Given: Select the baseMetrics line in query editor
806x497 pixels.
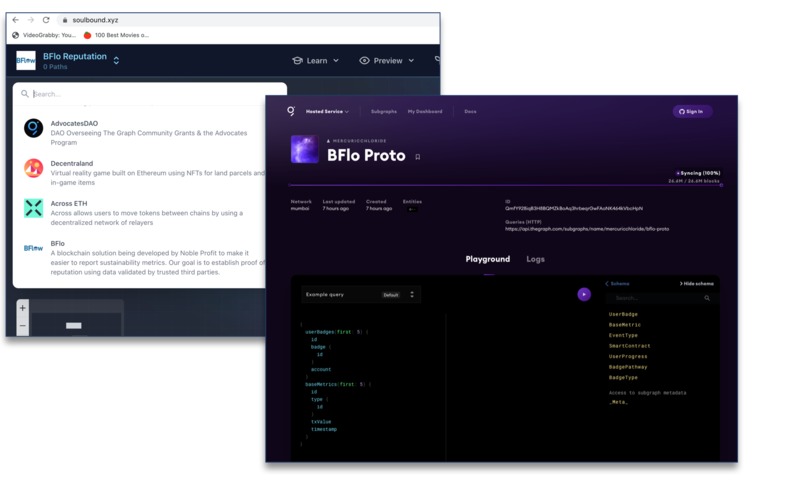Looking at the screenshot, I should [x=338, y=384].
